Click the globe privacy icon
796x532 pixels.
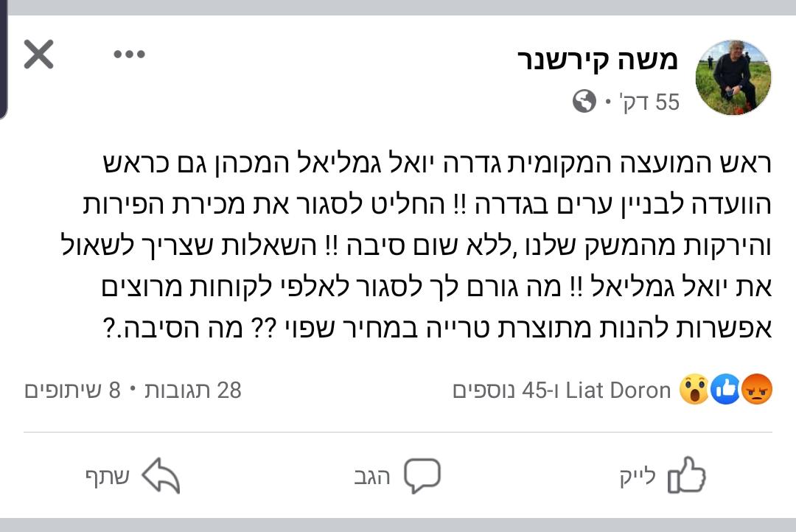click(582, 102)
